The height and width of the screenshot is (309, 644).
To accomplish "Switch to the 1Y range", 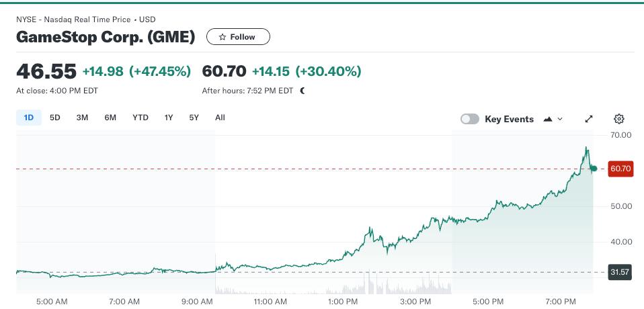I will [x=169, y=118].
